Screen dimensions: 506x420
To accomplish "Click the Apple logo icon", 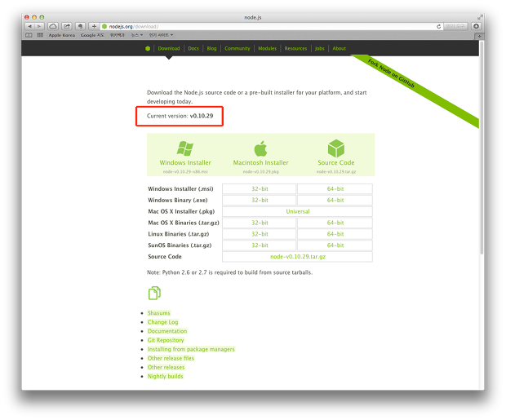I will tap(260, 148).
